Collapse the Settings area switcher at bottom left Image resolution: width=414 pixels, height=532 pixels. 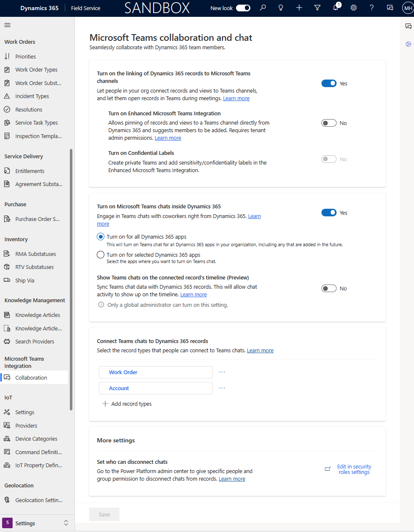(66, 523)
